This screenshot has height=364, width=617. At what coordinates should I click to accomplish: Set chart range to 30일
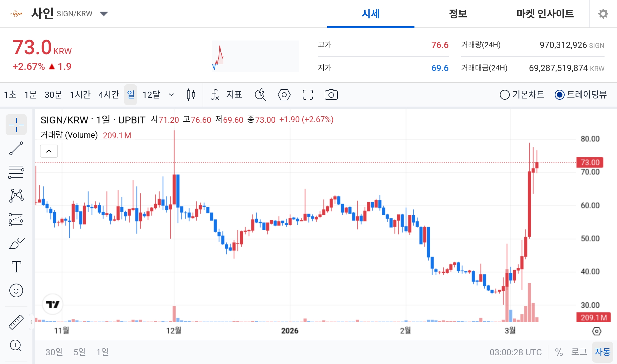(x=54, y=352)
